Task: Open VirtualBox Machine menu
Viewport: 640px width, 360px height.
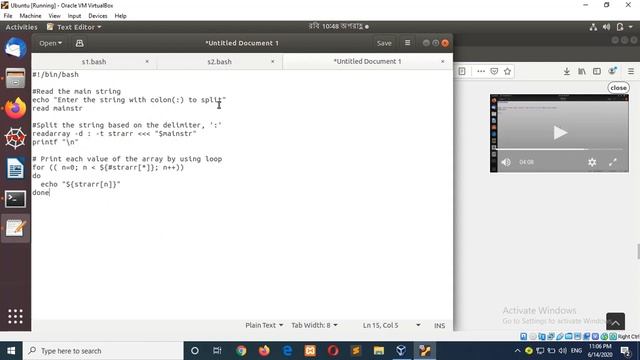Action: [x=30, y=16]
